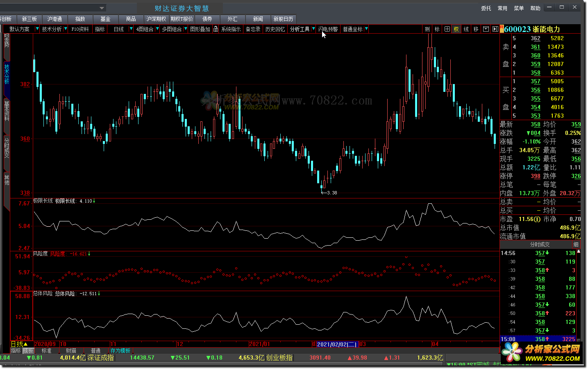Viewport: 588px width, 369px height.
Task: Click the 指标 toolbar button
Action: (100, 29)
